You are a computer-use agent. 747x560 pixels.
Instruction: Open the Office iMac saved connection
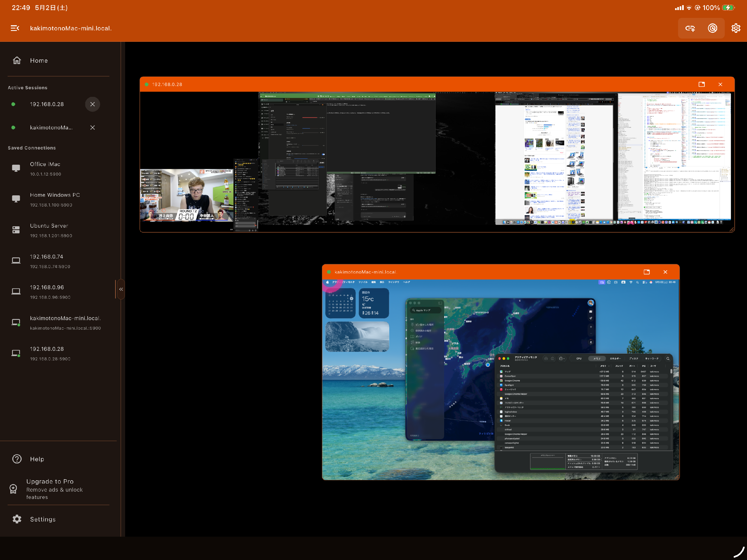point(58,169)
